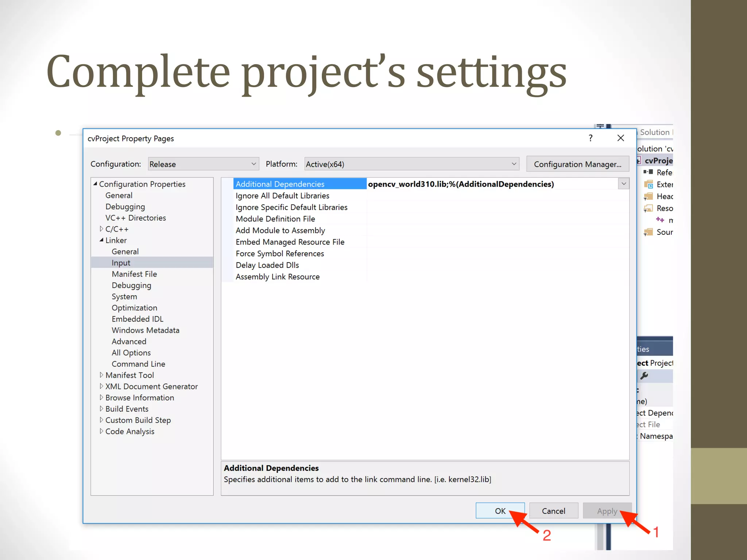Viewport: 747px width, 560px height.
Task: Select VC++ Directories in the tree
Action: point(135,218)
